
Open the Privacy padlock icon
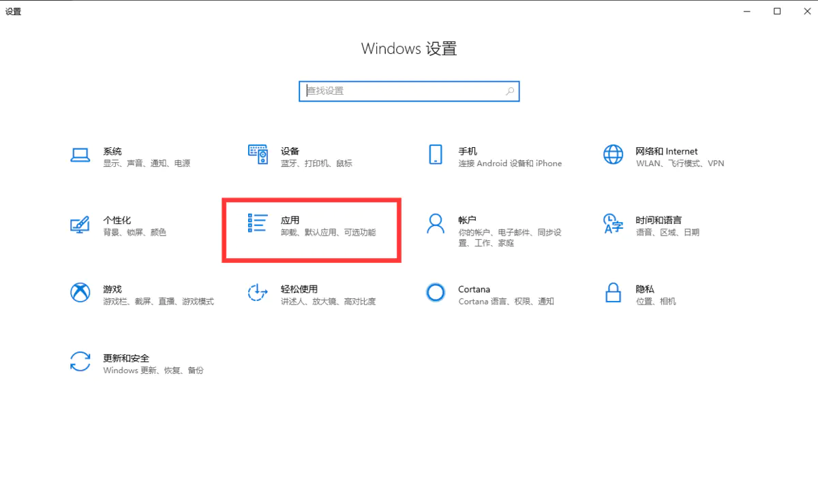tap(613, 293)
